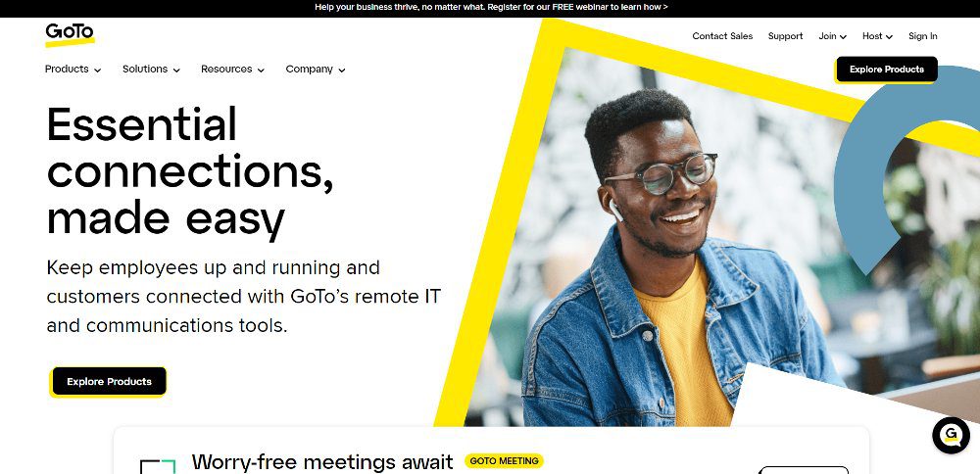The width and height of the screenshot is (980, 474).
Task: Open the Contact Sales link
Action: 722,36
